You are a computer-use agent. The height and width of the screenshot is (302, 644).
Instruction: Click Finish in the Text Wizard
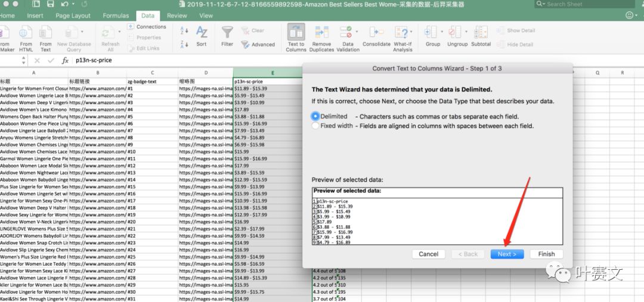tap(546, 254)
